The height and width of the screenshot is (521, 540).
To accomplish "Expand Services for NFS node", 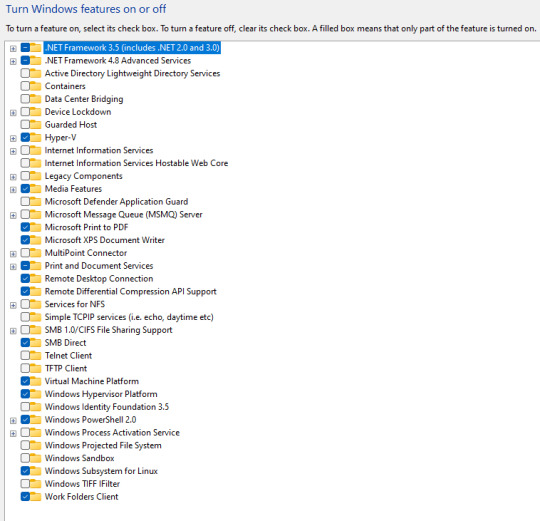I will click(x=13, y=305).
